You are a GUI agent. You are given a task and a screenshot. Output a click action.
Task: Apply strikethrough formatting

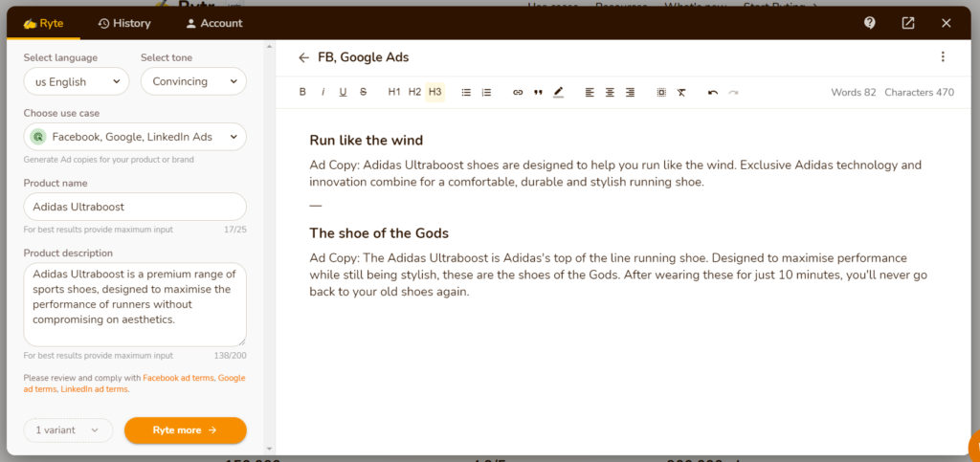pyautogui.click(x=363, y=93)
